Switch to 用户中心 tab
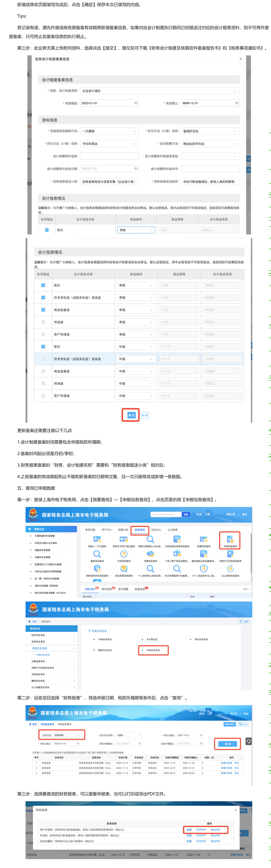Image resolution: width=271 pixels, height=868 pixels. point(107,530)
